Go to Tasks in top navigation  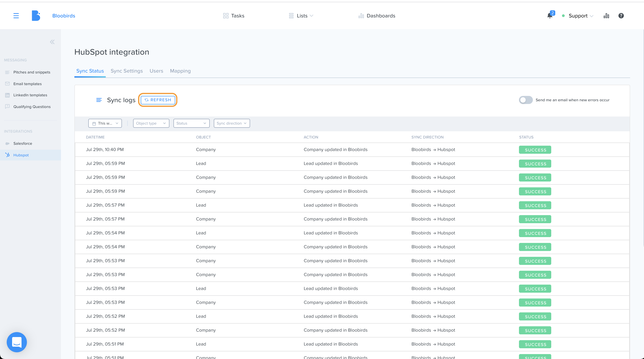(233, 16)
